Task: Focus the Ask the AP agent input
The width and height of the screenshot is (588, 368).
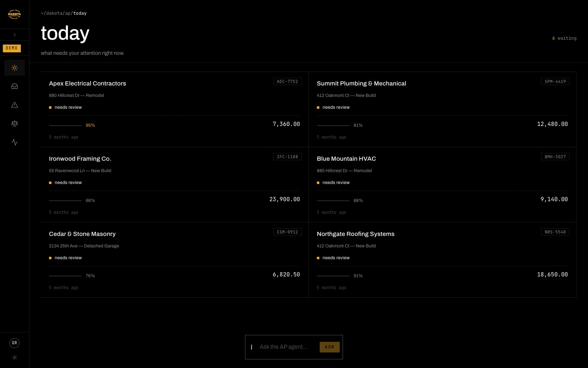Action: click(287, 347)
